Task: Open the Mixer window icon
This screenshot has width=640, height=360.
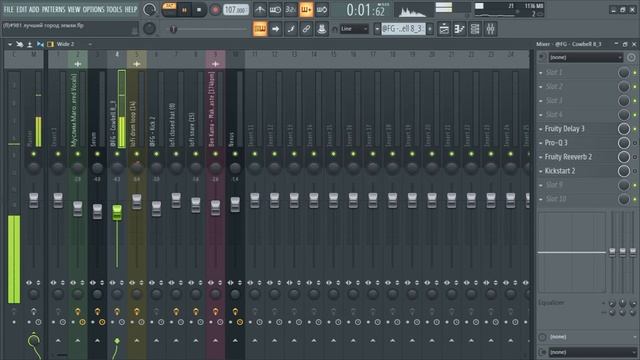Action: click(491, 29)
